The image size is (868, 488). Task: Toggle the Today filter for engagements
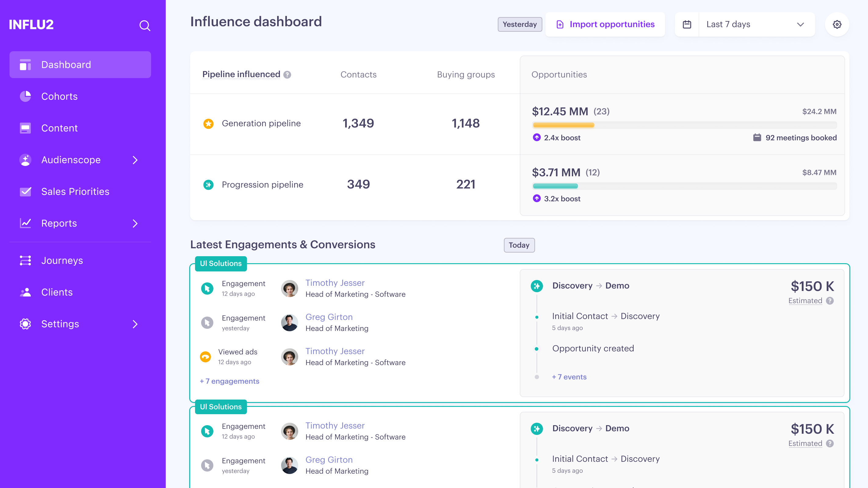(519, 245)
